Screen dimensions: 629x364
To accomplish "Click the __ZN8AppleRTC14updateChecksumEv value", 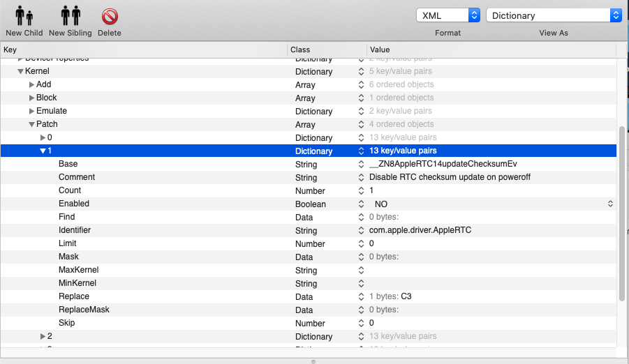I will [x=443, y=164].
